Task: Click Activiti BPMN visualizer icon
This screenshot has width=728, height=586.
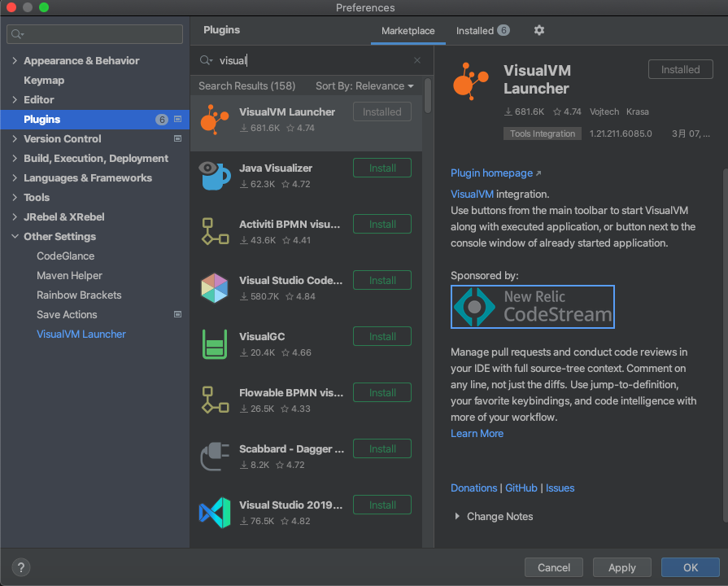Action: click(x=215, y=231)
